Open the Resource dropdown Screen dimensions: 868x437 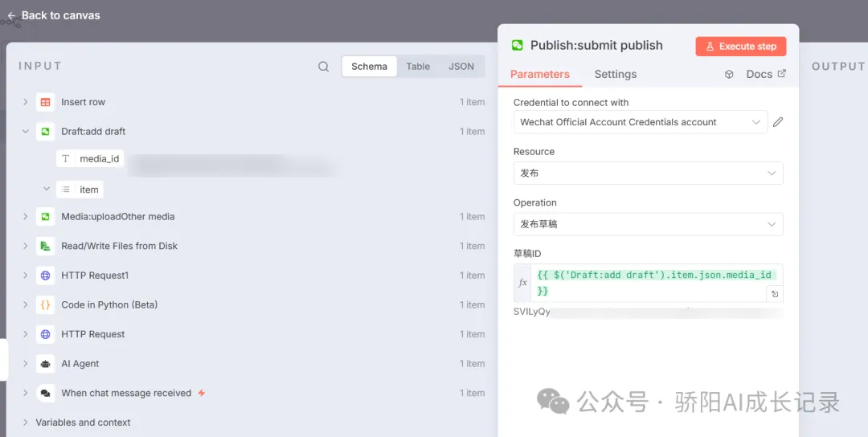coord(649,174)
